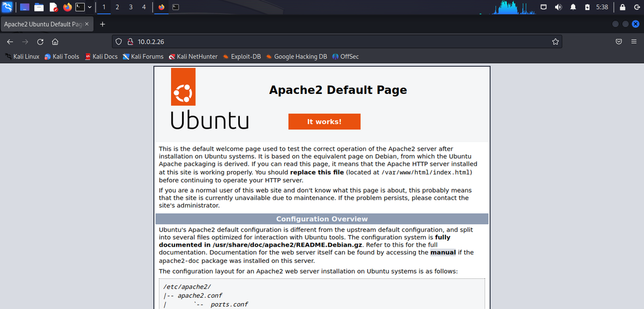Open the Kali Linux bookmark
644x309 pixels.
click(22, 56)
